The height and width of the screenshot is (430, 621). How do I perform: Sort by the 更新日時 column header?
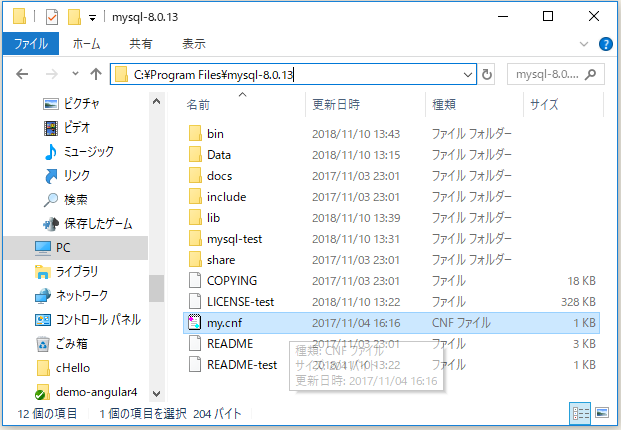click(x=336, y=105)
